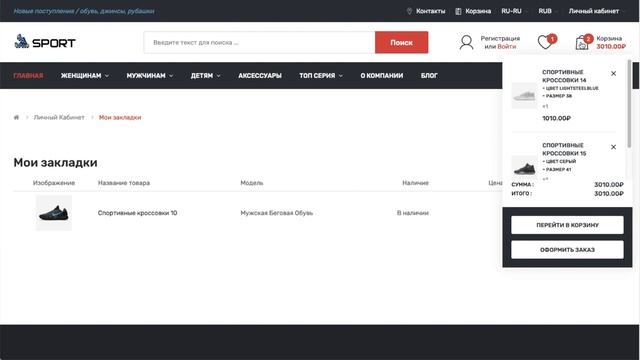Click the Контакты link
Viewport: 640px width, 360px height.
pyautogui.click(x=431, y=11)
